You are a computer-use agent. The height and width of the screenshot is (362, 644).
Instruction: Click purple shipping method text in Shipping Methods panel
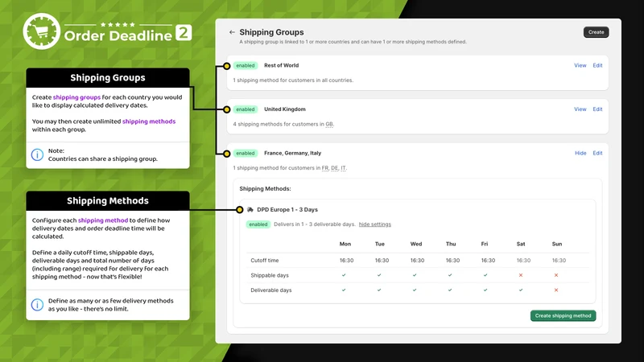[103, 220]
